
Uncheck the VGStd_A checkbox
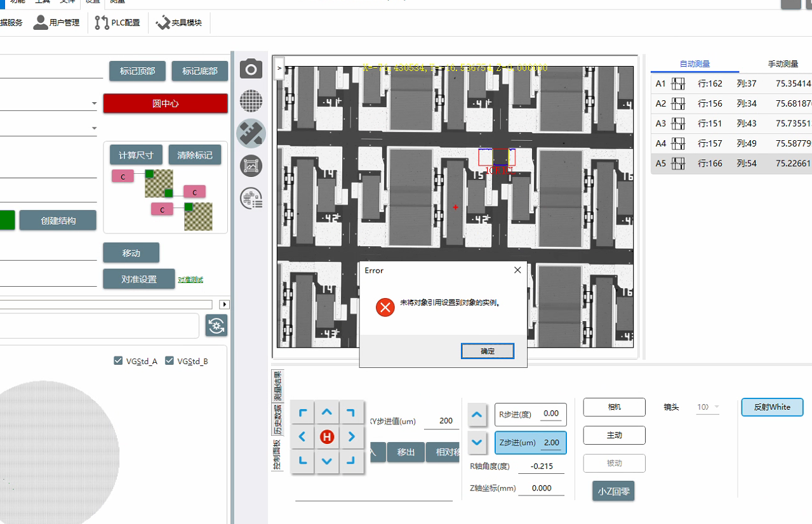118,361
